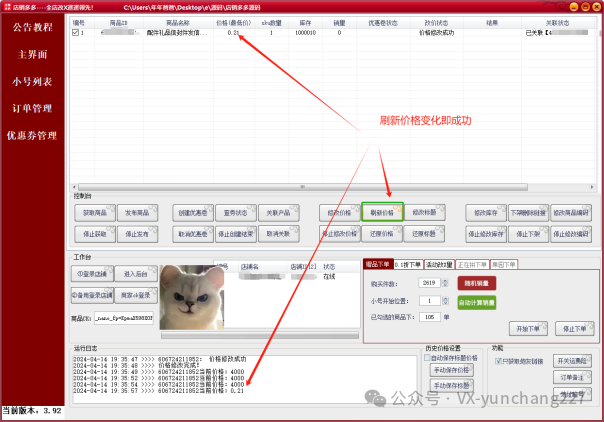The height and width of the screenshot is (422, 604).
Task: Click the scroll-left arrow of product table
Action: click(74, 187)
